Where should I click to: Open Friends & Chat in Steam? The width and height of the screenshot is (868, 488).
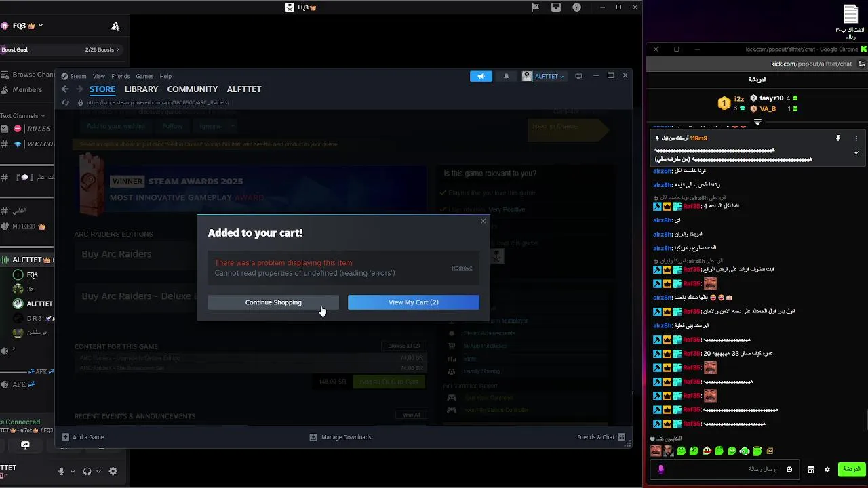pos(601,437)
